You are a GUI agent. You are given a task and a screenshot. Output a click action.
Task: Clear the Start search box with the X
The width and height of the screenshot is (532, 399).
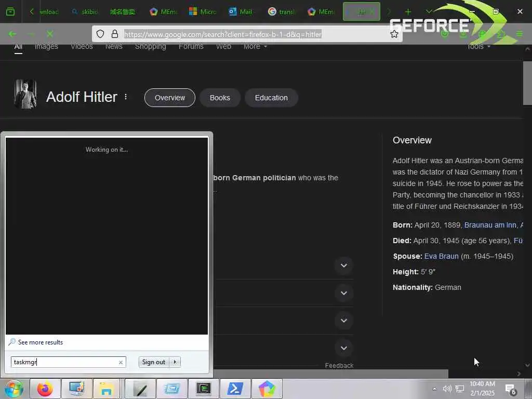[x=121, y=362]
